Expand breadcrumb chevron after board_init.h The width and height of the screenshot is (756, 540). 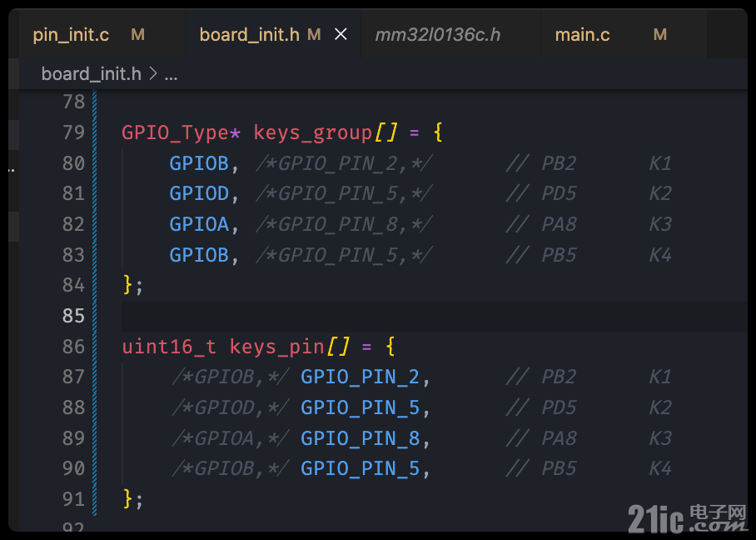[153, 74]
